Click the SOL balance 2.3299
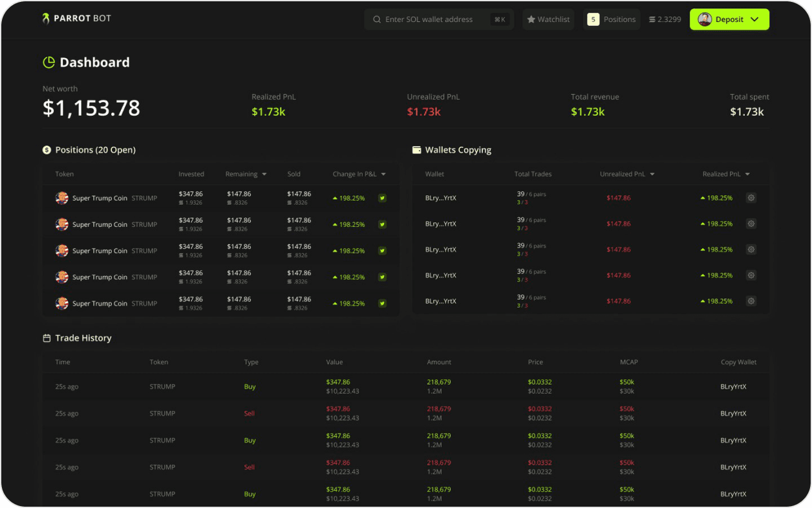 coord(665,19)
